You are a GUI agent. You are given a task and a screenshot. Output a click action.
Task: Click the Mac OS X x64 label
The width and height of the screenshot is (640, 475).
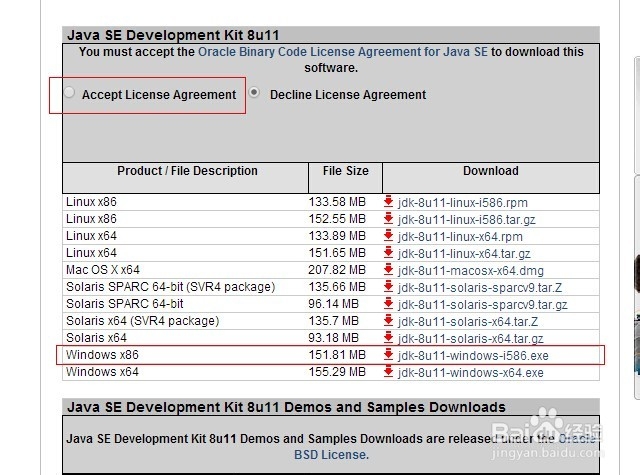(x=103, y=270)
